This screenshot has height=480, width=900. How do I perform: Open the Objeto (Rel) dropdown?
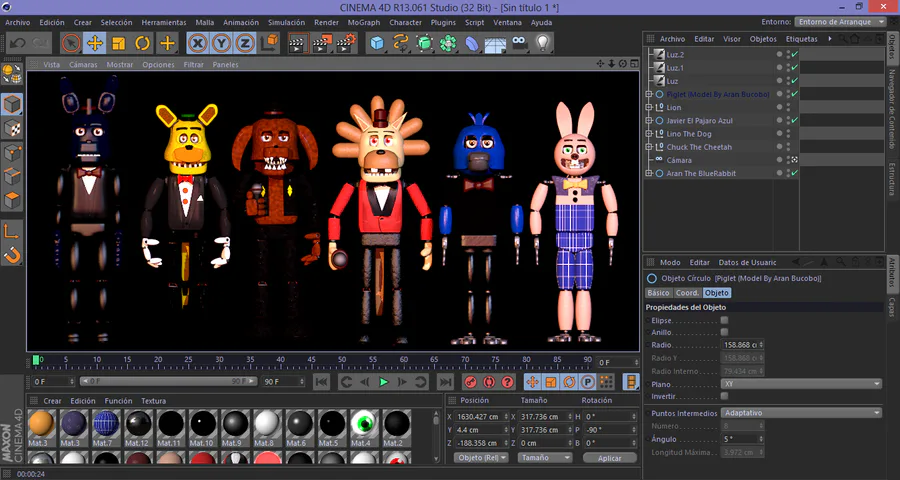481,458
